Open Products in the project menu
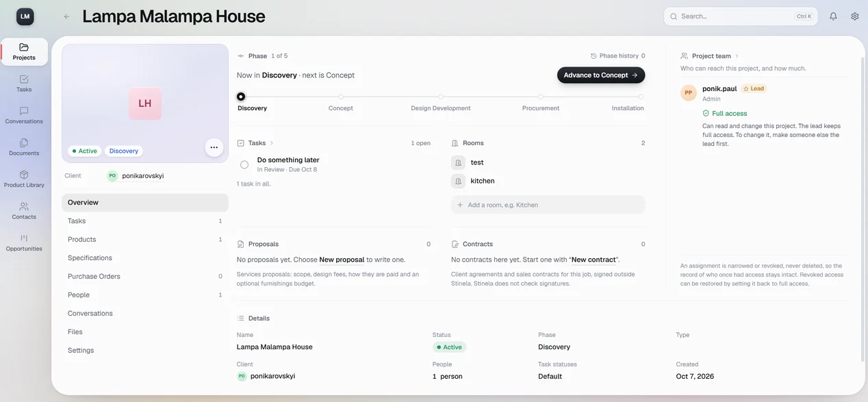The width and height of the screenshot is (868, 402). [x=145, y=240]
